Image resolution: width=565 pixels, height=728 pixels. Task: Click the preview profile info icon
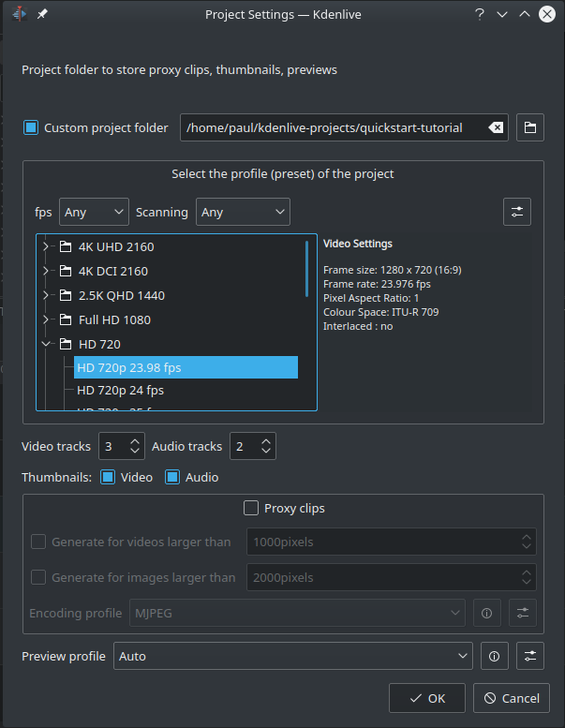tap(495, 656)
